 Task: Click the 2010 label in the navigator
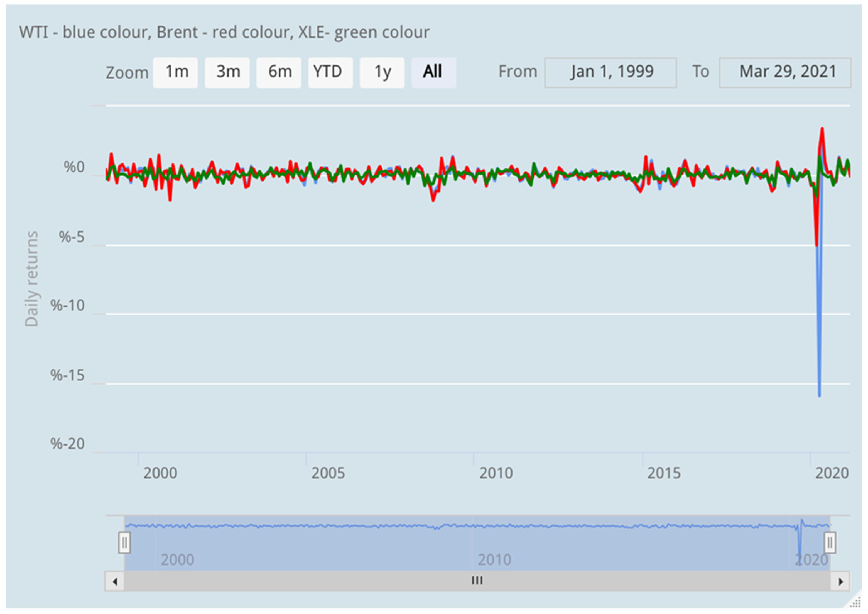pos(494,559)
